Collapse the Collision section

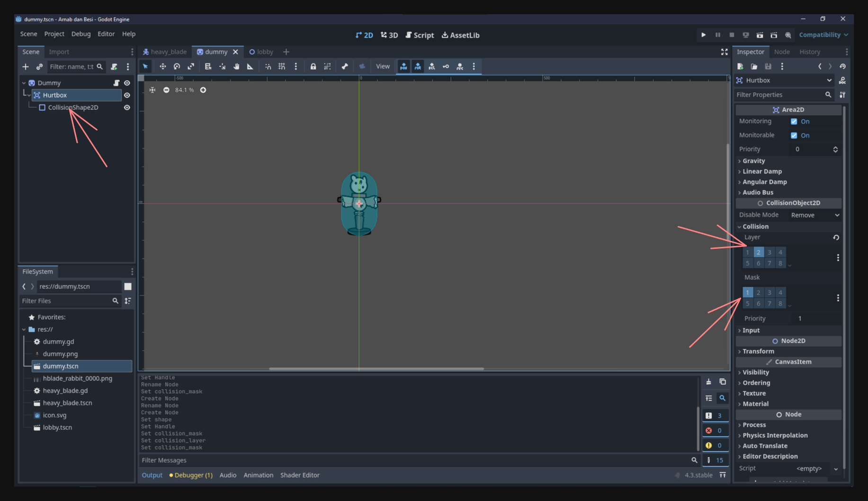[x=788, y=227]
